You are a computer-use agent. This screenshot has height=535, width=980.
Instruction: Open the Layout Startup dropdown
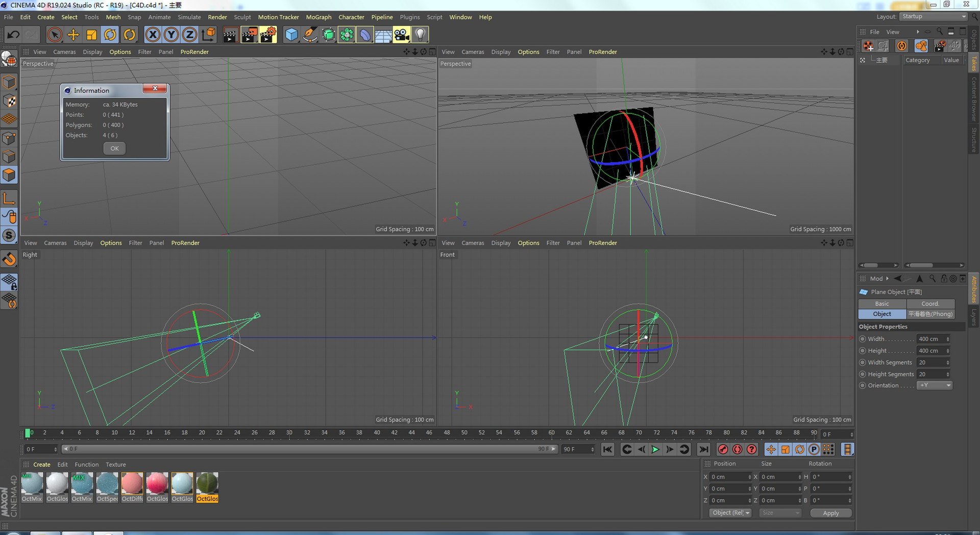tap(934, 16)
